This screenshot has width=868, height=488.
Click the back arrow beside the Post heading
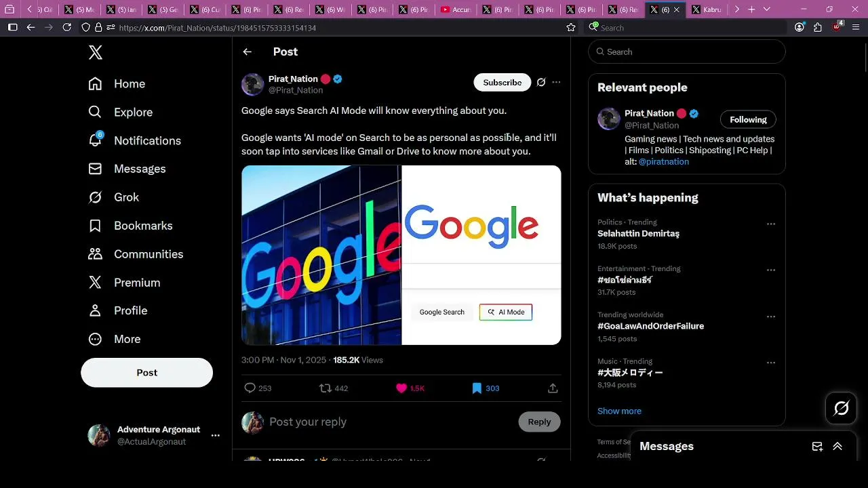(248, 52)
